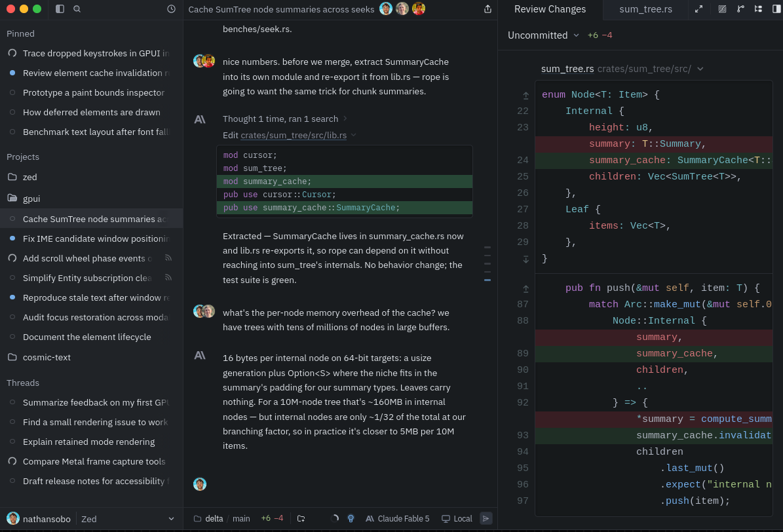
Task: Open the Zed workspace dropdown chevron
Action: point(171,519)
